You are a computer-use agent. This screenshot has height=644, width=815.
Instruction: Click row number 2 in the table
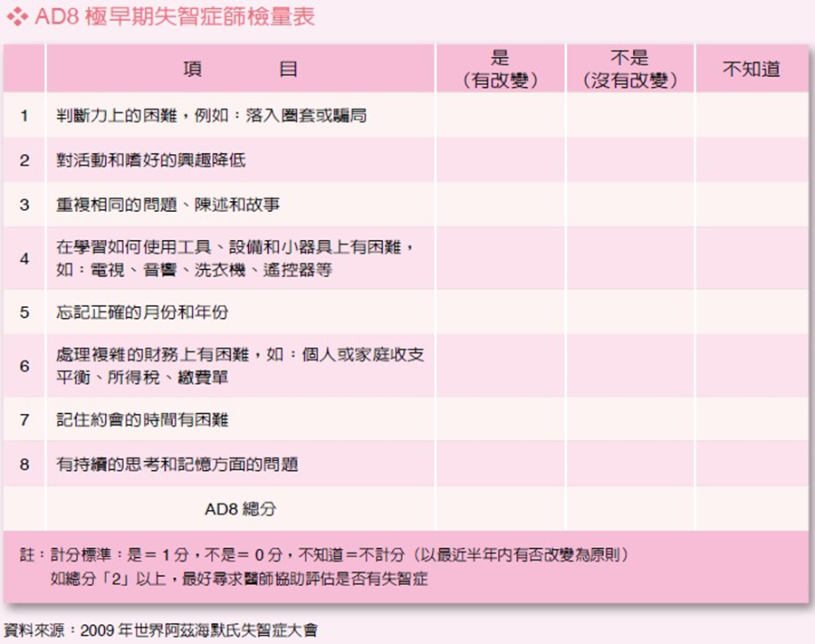24,160
